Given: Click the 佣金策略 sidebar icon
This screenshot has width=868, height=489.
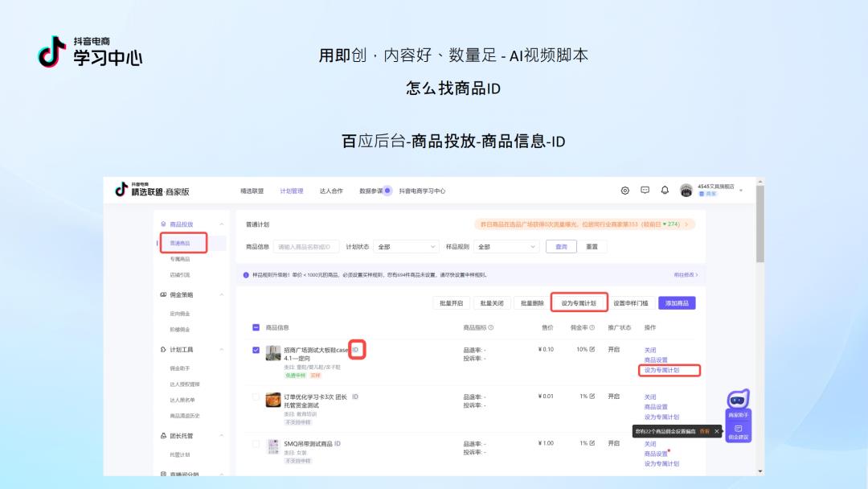Looking at the screenshot, I should click(163, 294).
